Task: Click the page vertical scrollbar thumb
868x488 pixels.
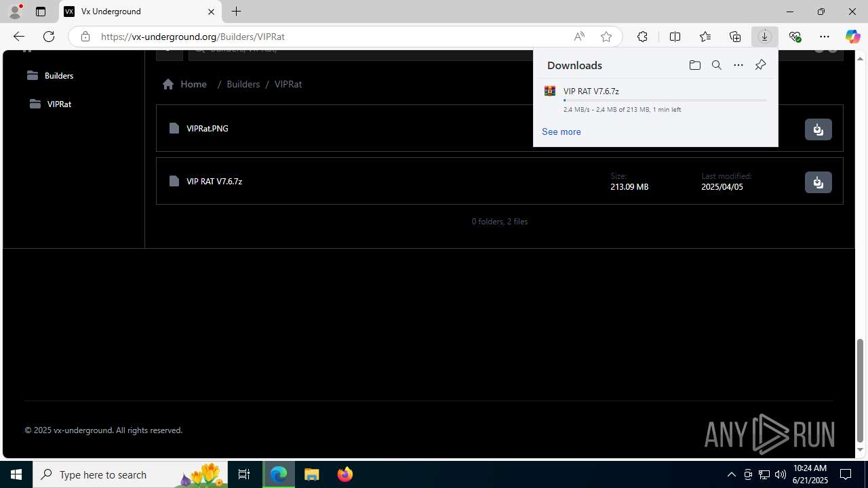Action: point(861,390)
